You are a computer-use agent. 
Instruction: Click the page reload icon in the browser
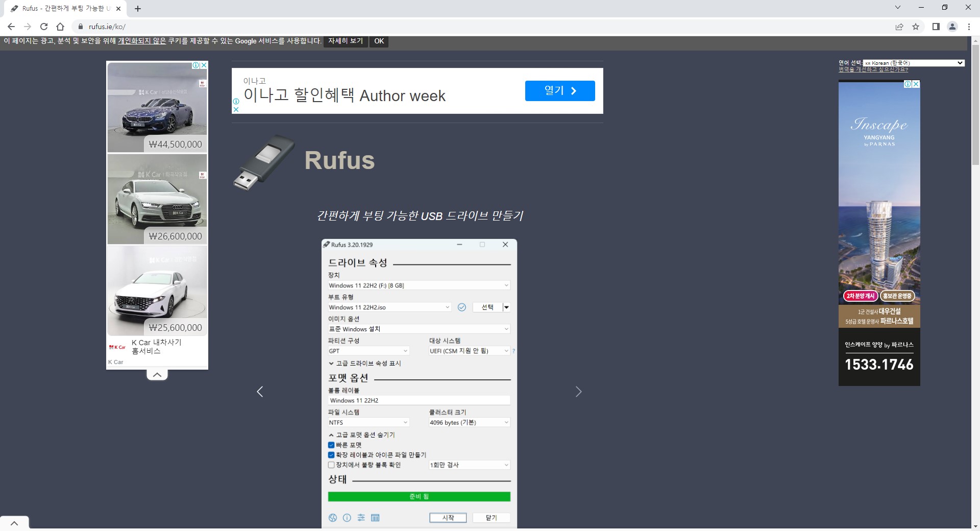(x=44, y=27)
